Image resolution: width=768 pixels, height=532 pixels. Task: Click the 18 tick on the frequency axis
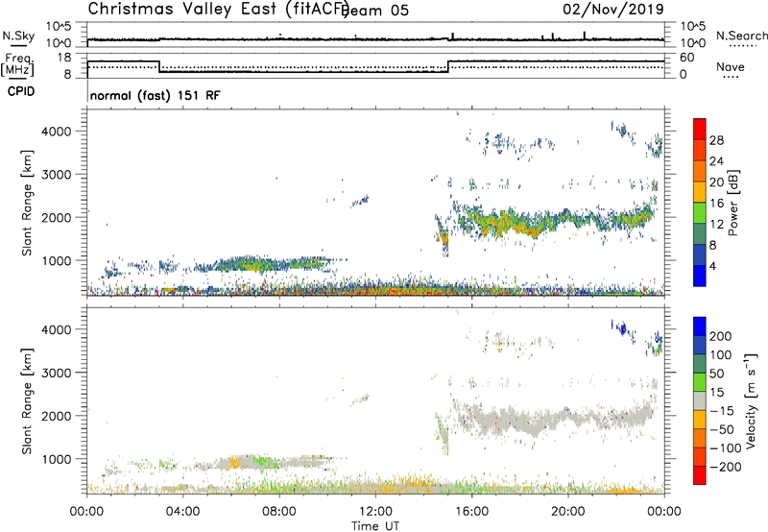[63, 58]
